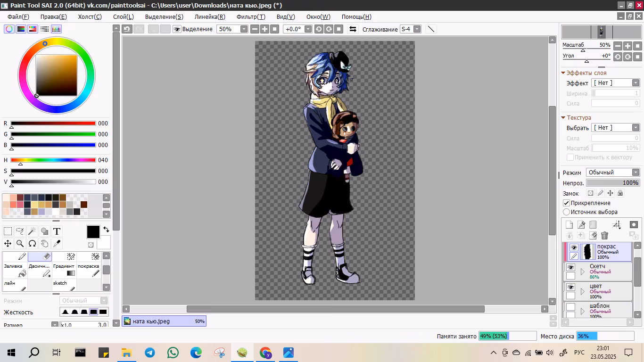Viewport: 644px width, 362px height.
Task: Expand the цвет layer folder
Action: coord(583,291)
